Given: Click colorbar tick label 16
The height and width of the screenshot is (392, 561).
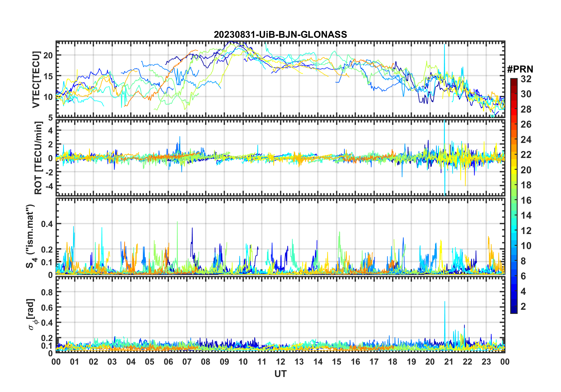Looking at the screenshot, I should 526,200.
